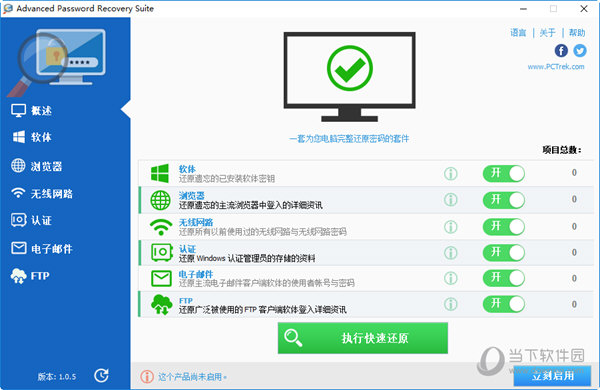Show info for the 认证 row
Viewport: 600px width, 390px height.
click(451, 253)
